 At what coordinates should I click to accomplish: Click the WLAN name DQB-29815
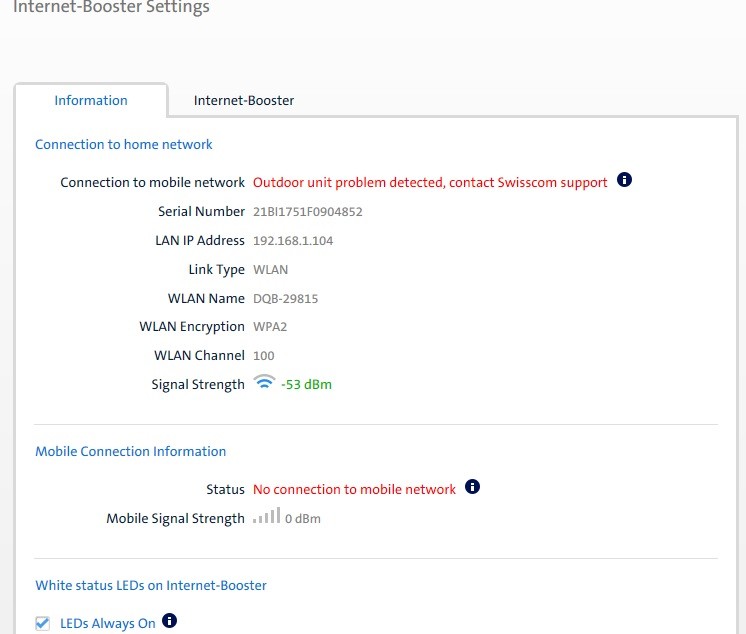click(x=285, y=298)
